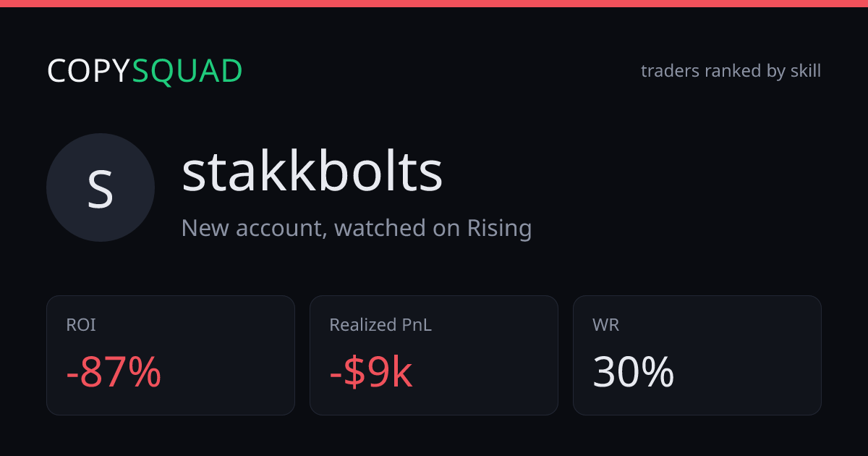Select the Realized PnL stat card

434,355
